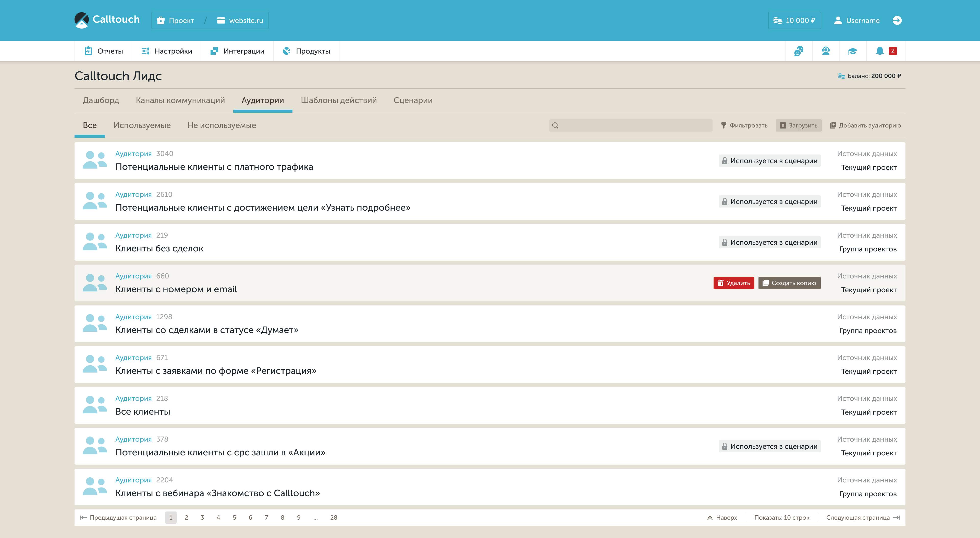Click people icon of audience 671
The height and width of the screenshot is (538, 980).
click(x=95, y=364)
